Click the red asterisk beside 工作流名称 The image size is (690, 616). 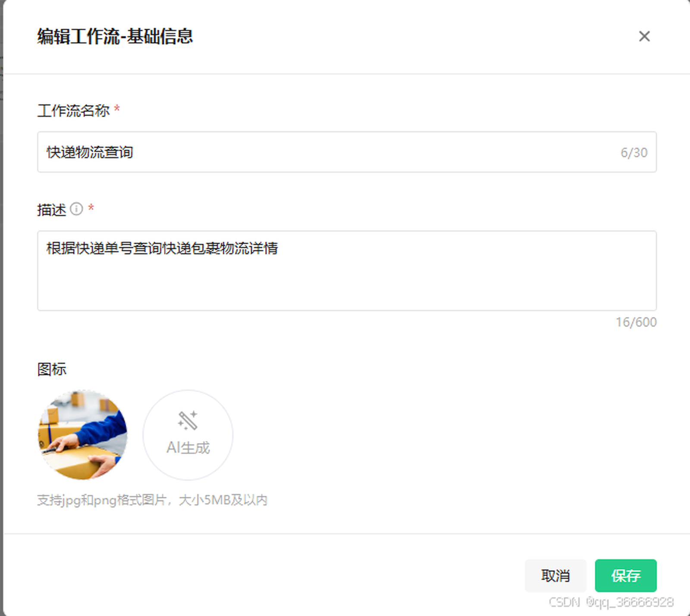click(117, 109)
